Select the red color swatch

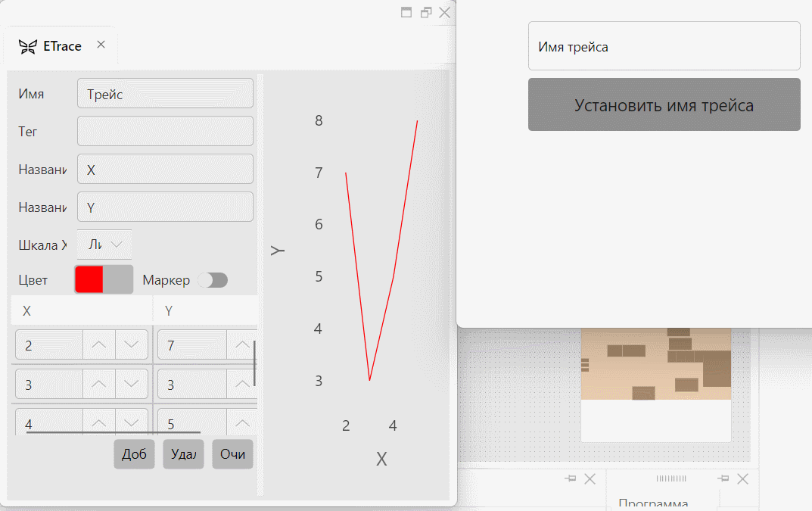click(x=89, y=280)
